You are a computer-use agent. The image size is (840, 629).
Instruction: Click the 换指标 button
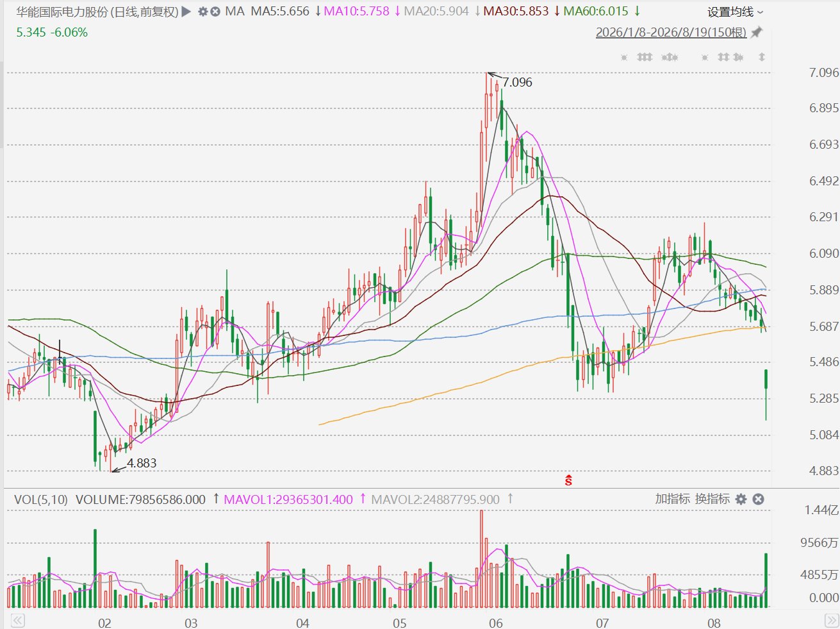(x=712, y=499)
